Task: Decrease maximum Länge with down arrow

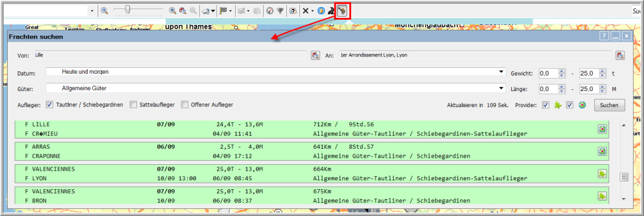Action: pos(602,91)
